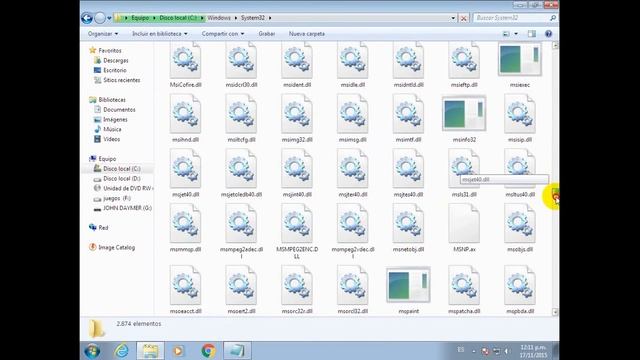Select the msjetoledb40.dll file icon
Screen dimensions: 640x360
point(241,169)
